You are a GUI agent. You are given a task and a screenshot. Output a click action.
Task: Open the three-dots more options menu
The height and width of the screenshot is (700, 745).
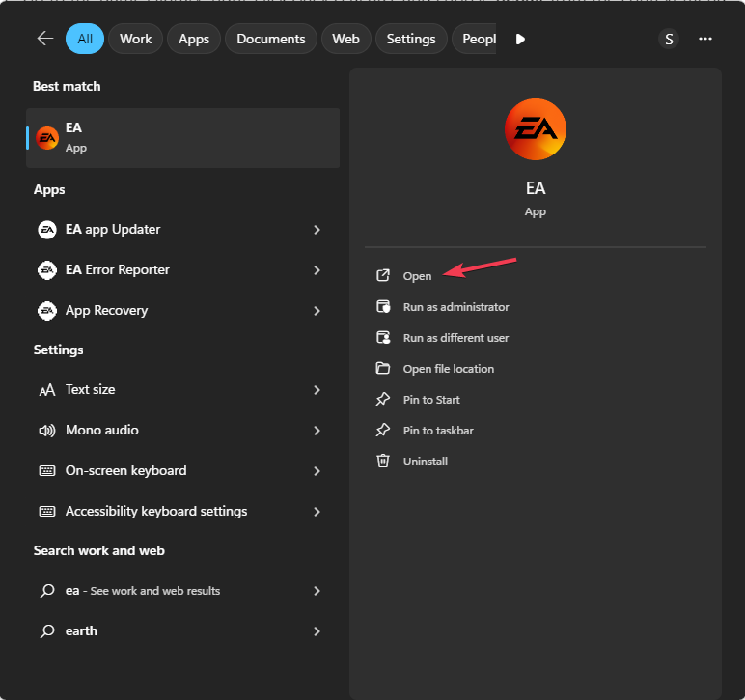tap(705, 39)
